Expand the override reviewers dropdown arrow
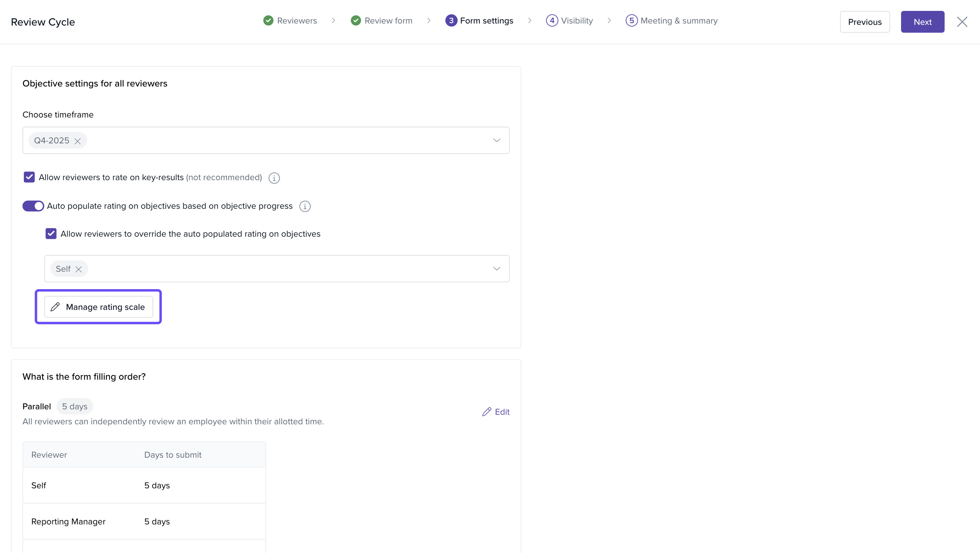This screenshot has width=980, height=553. click(496, 269)
